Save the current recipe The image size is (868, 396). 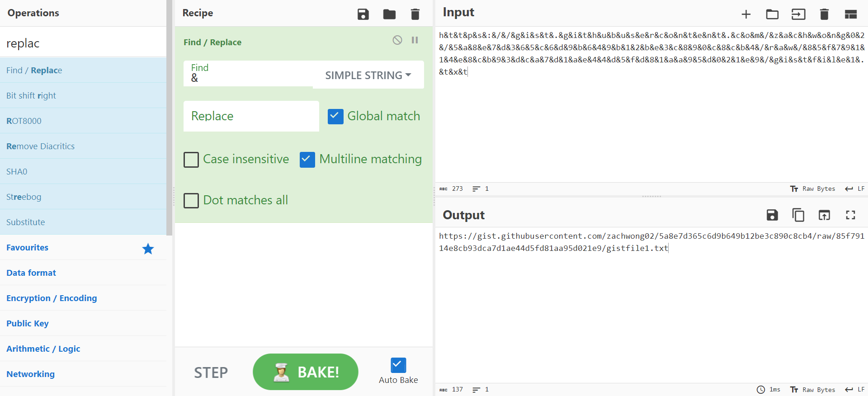pos(363,14)
